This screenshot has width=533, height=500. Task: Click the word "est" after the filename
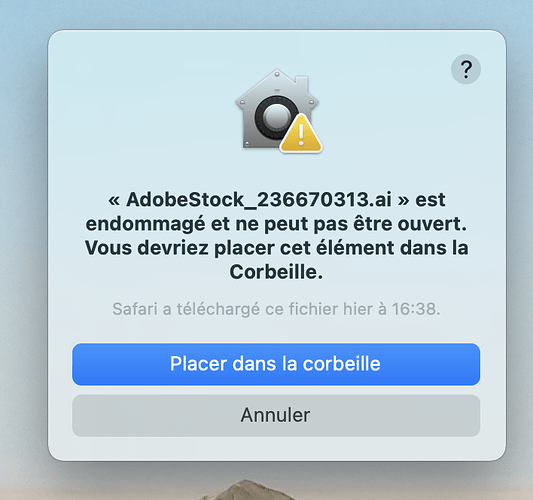430,200
